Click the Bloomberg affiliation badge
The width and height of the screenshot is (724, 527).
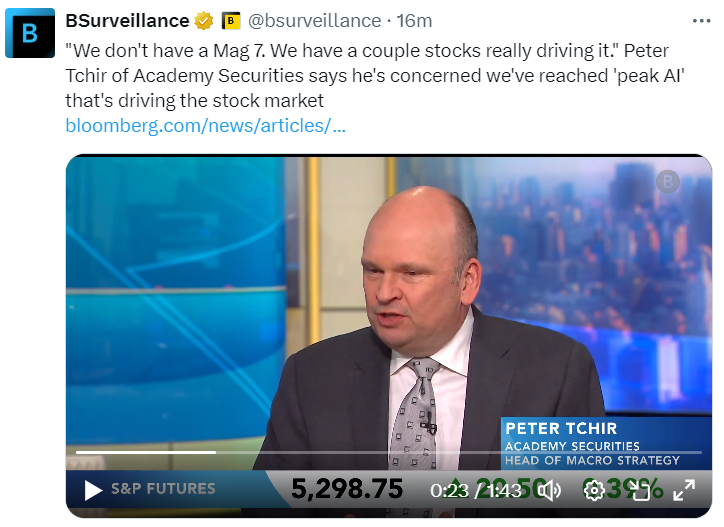(x=231, y=20)
